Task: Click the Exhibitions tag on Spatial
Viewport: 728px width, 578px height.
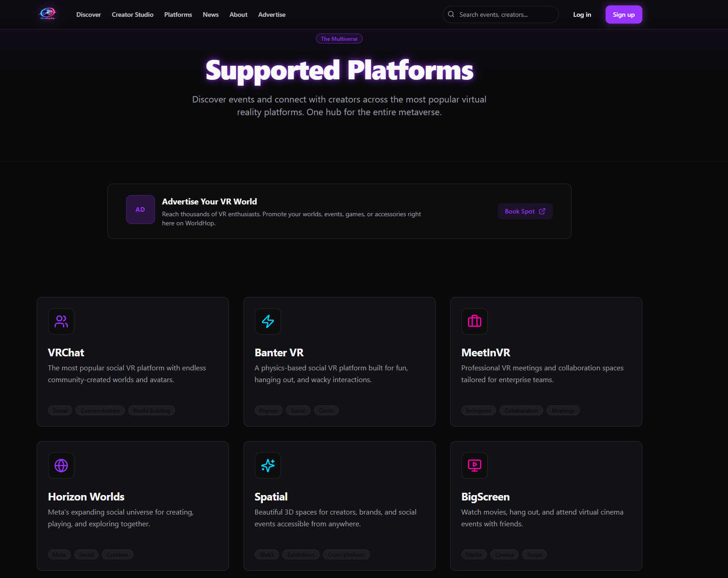Action: click(x=301, y=554)
